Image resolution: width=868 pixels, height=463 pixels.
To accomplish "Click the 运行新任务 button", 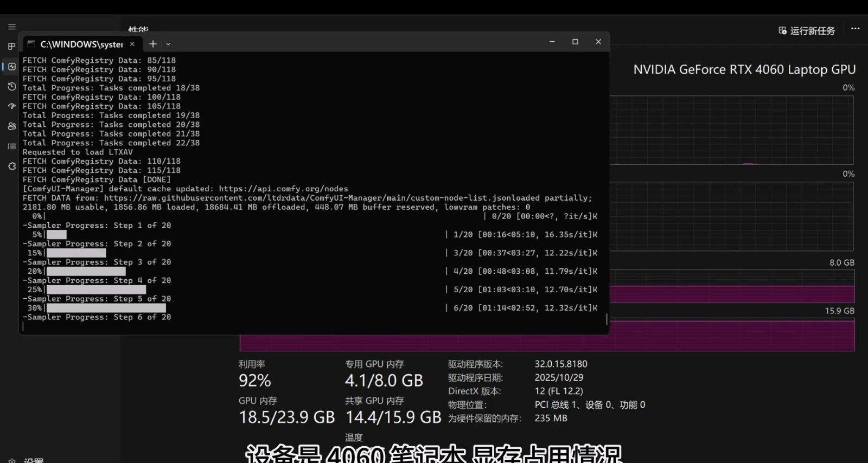I will 807,31.
